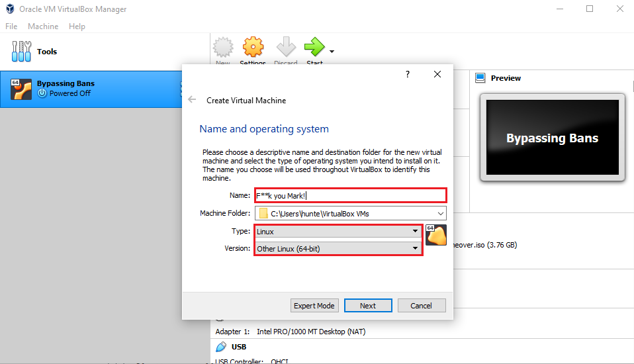Click the Preview monitor icon
Screen dimensions: 634x364
480,77
